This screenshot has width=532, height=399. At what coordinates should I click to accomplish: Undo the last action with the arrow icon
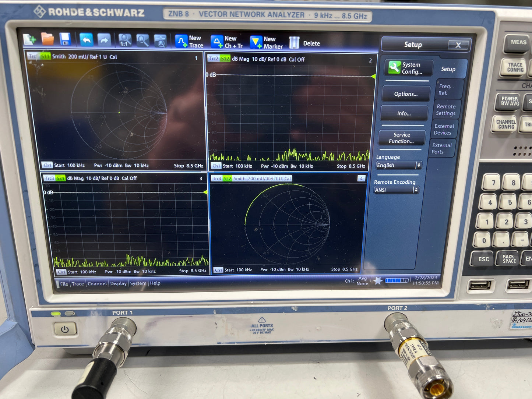point(86,40)
